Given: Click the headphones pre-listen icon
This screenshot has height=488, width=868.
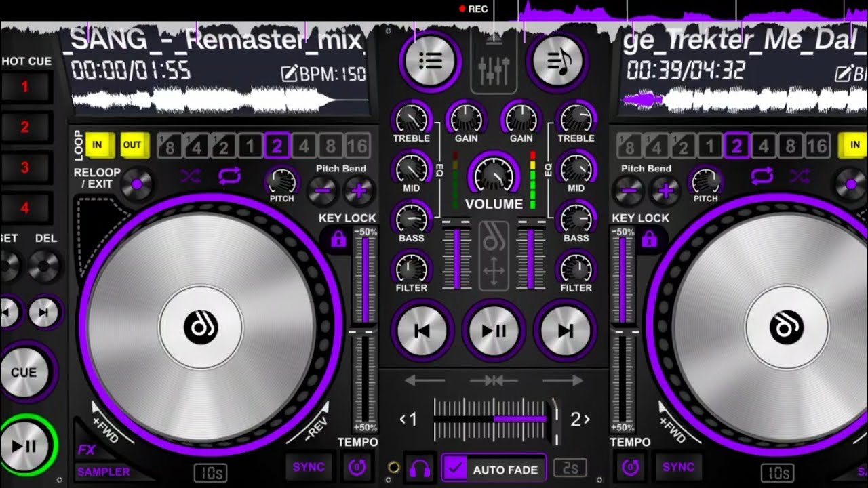Looking at the screenshot, I should tap(420, 468).
